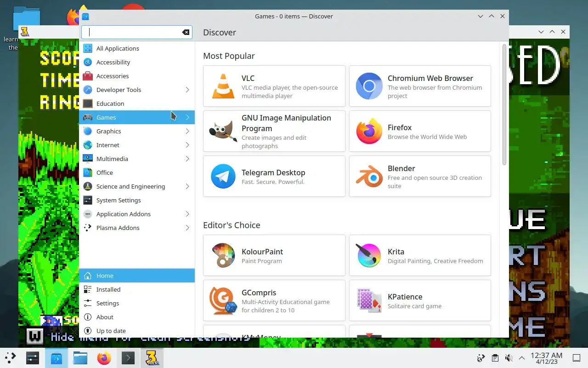The image size is (588, 368).
Task: Open the Chromium Web Browser icon
Action: click(x=369, y=86)
